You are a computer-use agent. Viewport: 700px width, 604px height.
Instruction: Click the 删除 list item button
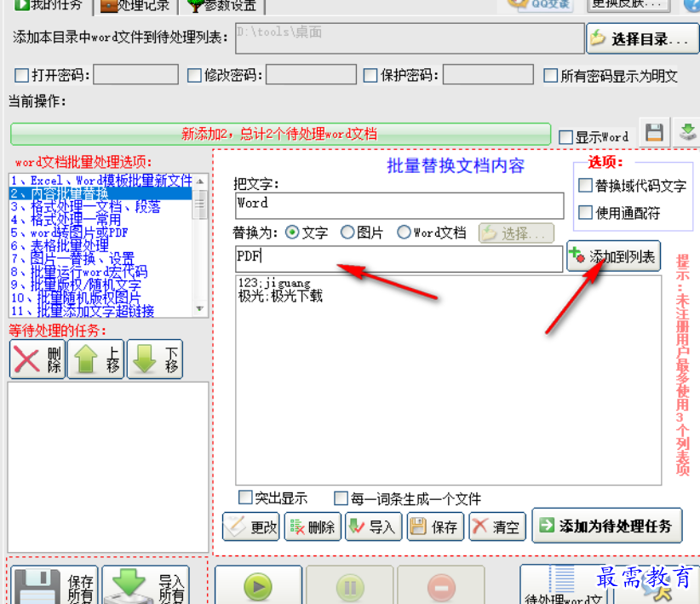pos(313,526)
